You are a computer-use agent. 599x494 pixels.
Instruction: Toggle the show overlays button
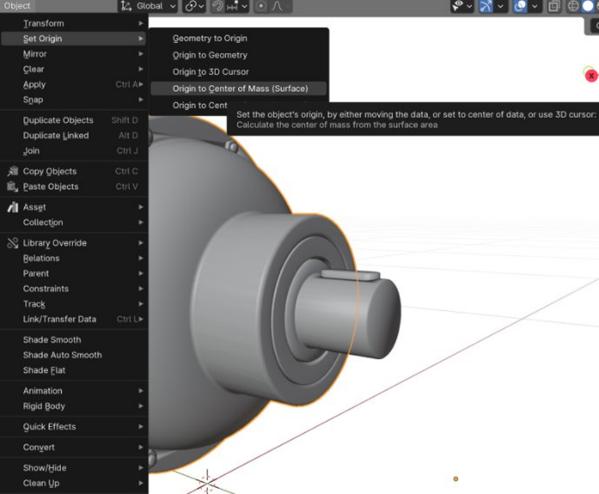(520, 6)
